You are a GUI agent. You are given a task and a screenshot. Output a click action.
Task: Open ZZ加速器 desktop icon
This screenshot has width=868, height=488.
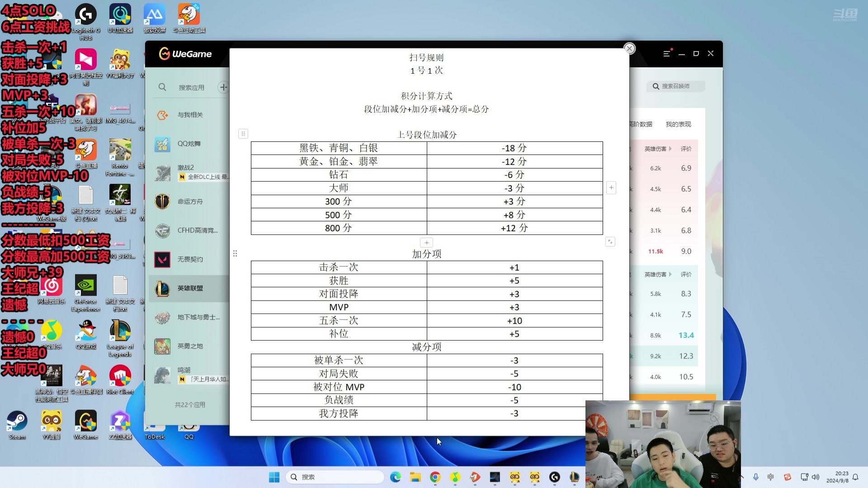point(120,425)
